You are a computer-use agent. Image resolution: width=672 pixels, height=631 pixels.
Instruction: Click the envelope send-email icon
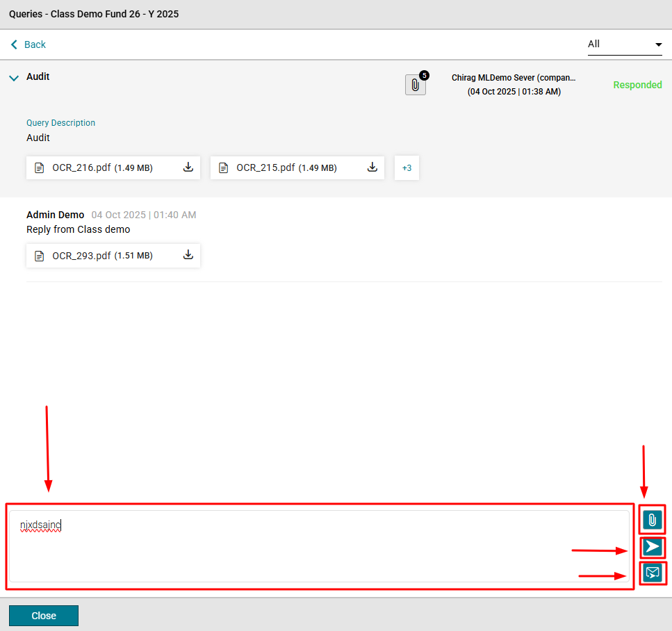(652, 573)
